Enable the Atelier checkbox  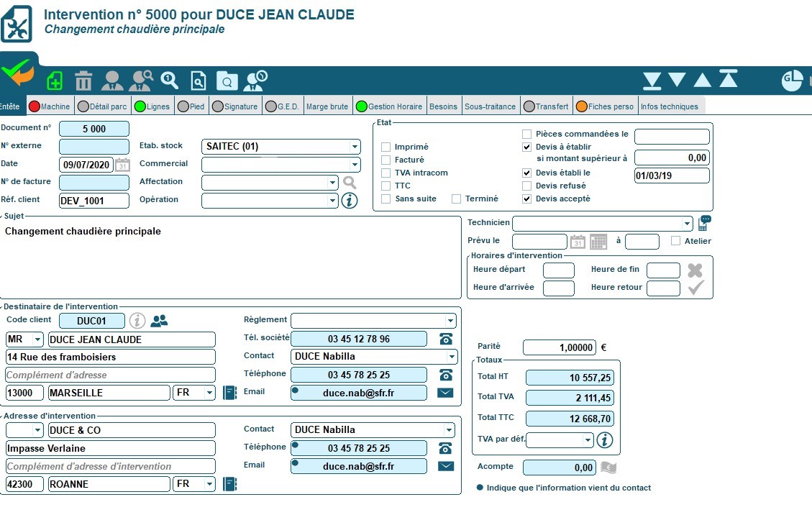[675, 241]
